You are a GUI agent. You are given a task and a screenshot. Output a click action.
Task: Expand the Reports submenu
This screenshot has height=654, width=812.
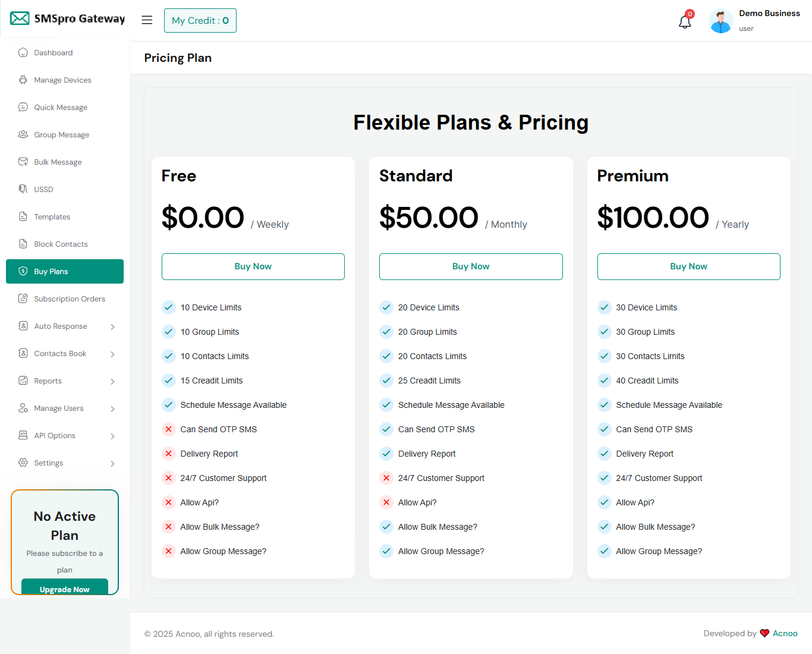[112, 381]
